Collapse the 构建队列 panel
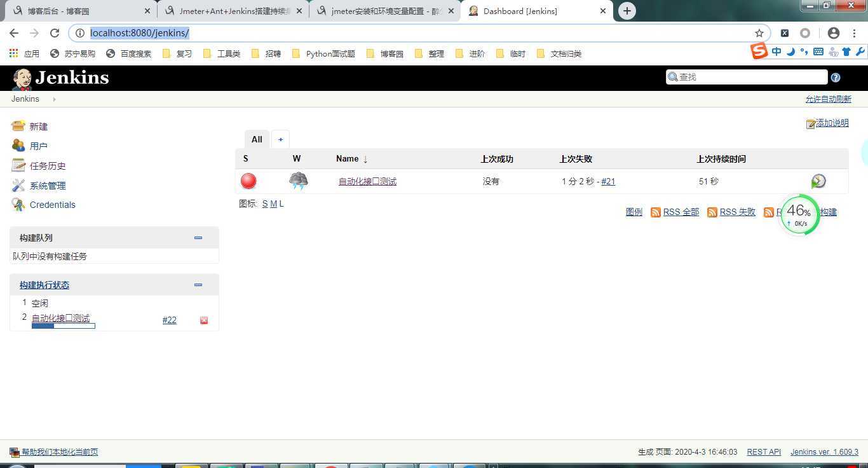The image size is (868, 468). coord(198,238)
